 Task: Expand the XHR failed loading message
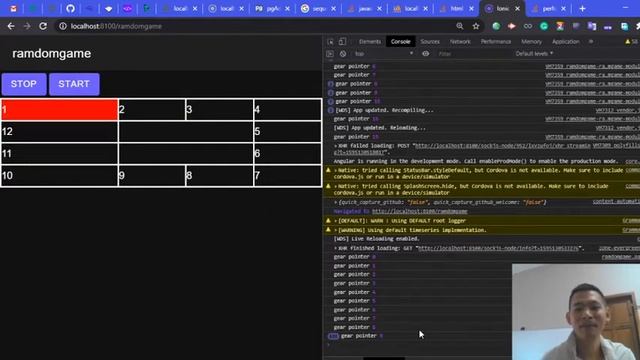(336, 146)
